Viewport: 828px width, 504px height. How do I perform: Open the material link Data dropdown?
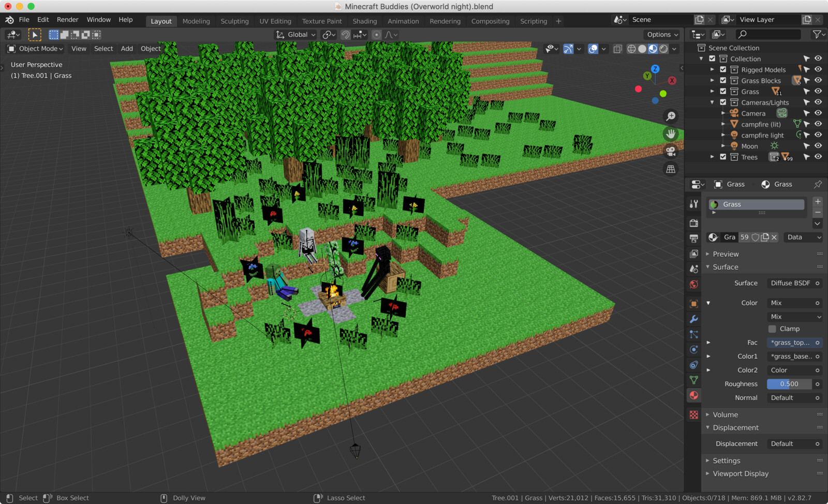point(803,237)
